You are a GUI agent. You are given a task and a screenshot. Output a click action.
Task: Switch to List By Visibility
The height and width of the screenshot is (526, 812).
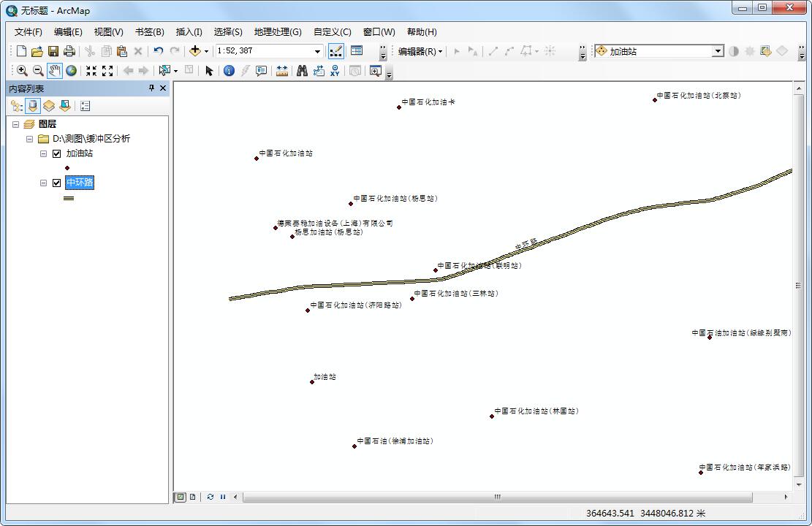(49, 106)
